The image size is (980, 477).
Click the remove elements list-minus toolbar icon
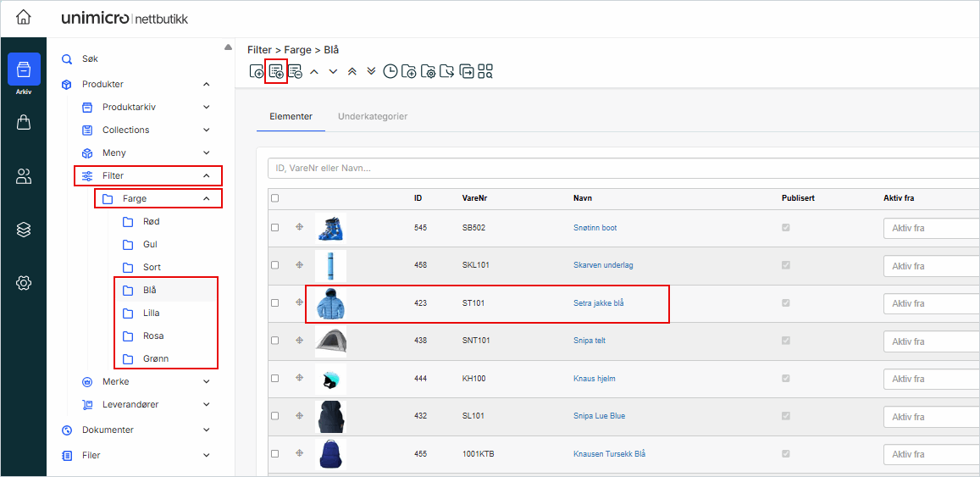[x=295, y=71]
